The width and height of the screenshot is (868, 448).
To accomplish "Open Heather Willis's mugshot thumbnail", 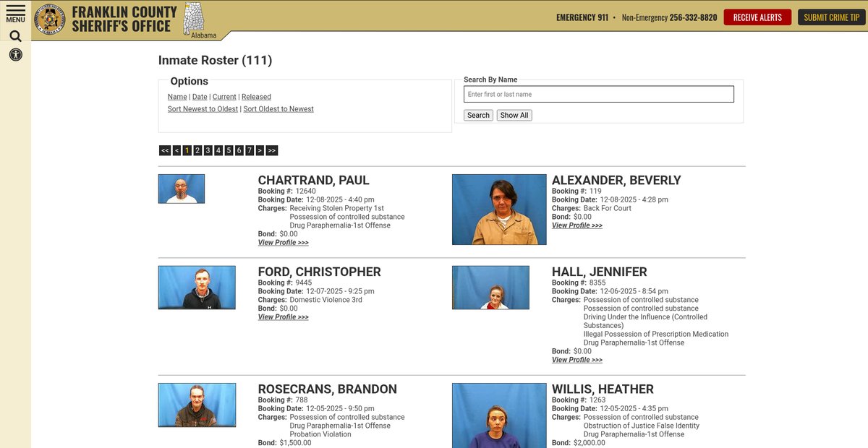I will point(499,415).
